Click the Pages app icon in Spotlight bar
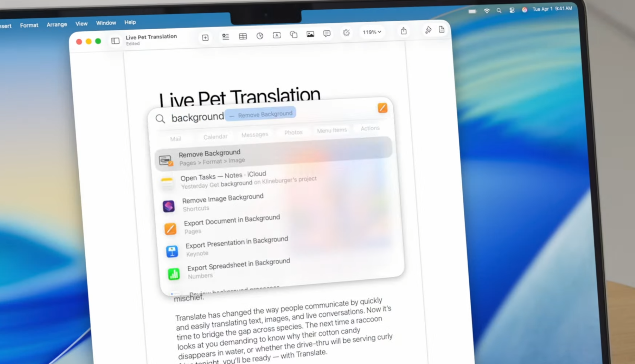 (382, 108)
